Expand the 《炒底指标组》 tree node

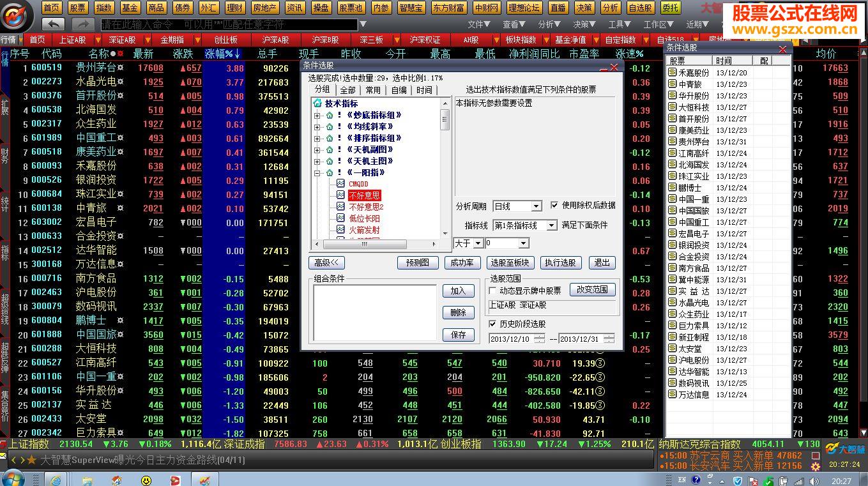317,116
